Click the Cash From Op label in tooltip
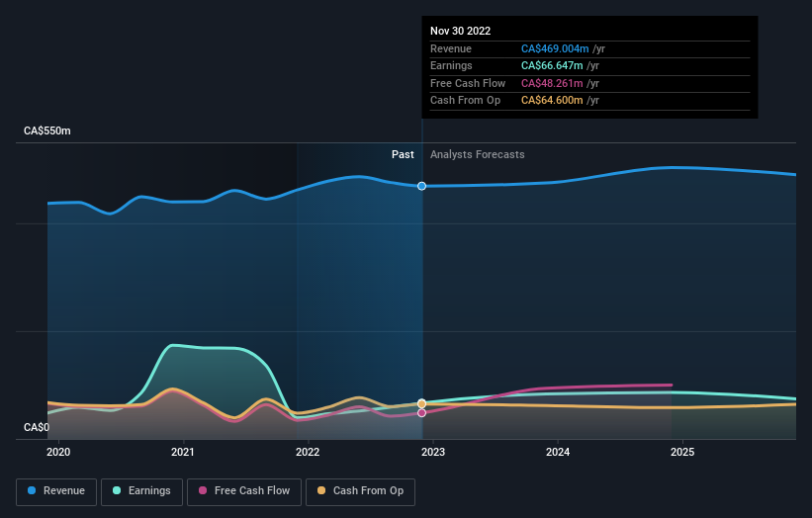Viewport: 812px width, 518px height. click(466, 101)
